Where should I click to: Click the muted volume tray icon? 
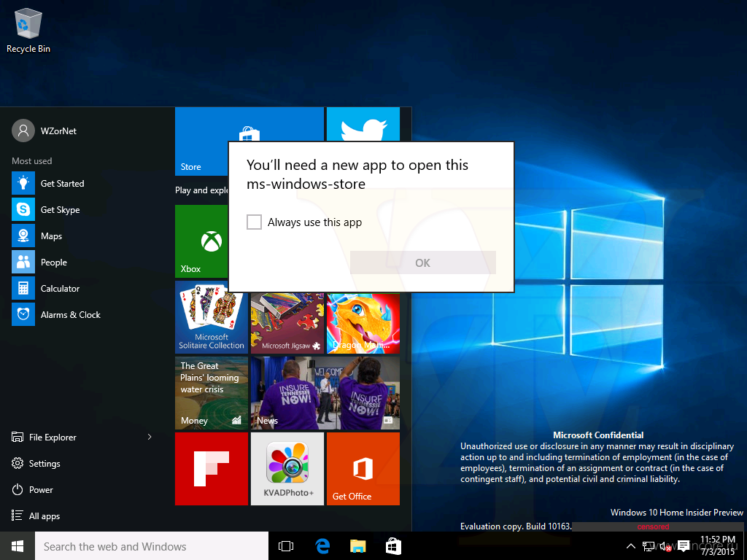click(x=665, y=546)
